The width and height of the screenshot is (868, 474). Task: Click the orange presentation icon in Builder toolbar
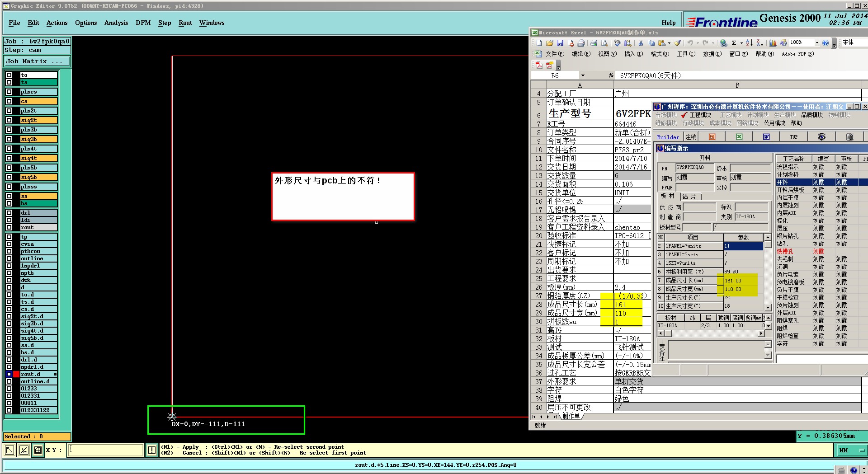pos(712,137)
